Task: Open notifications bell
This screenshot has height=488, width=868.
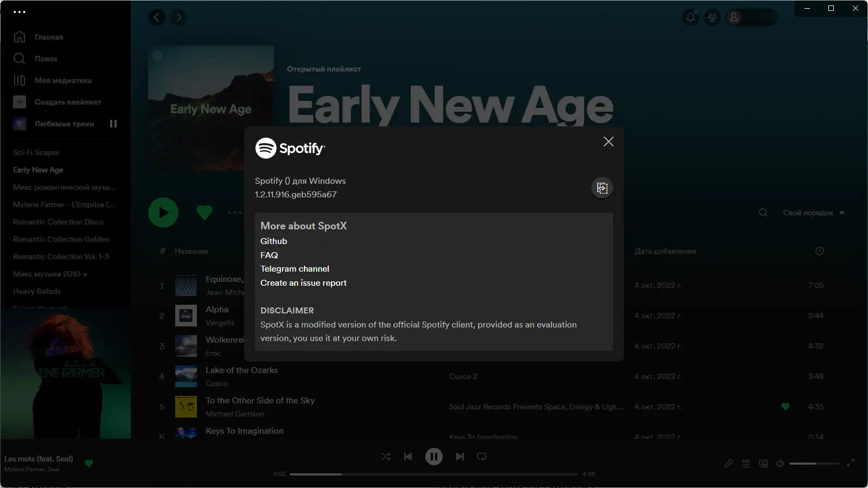Action: 691,17
